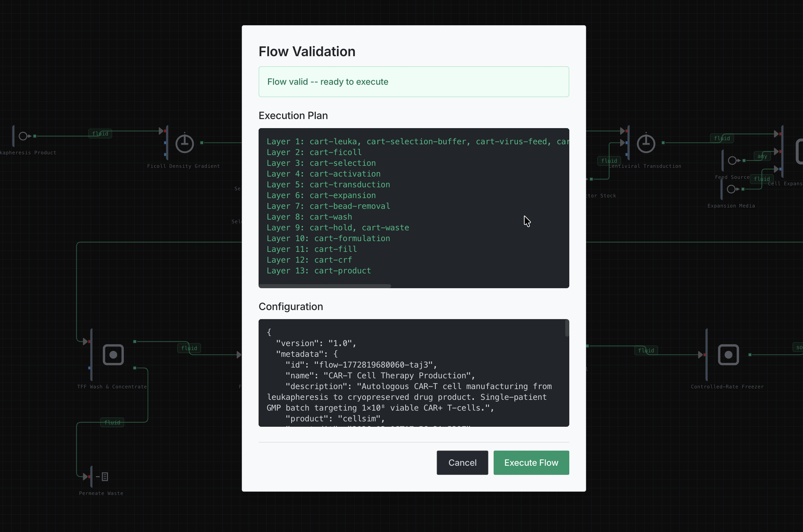Click the Flow Validation title
This screenshot has width=803, height=532.
[307, 51]
